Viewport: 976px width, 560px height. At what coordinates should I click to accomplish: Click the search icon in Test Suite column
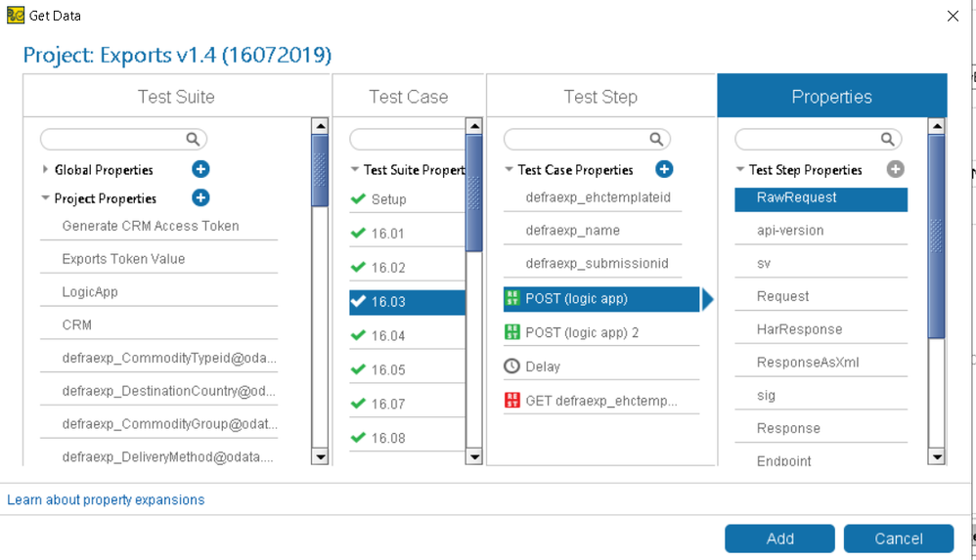[x=194, y=140]
